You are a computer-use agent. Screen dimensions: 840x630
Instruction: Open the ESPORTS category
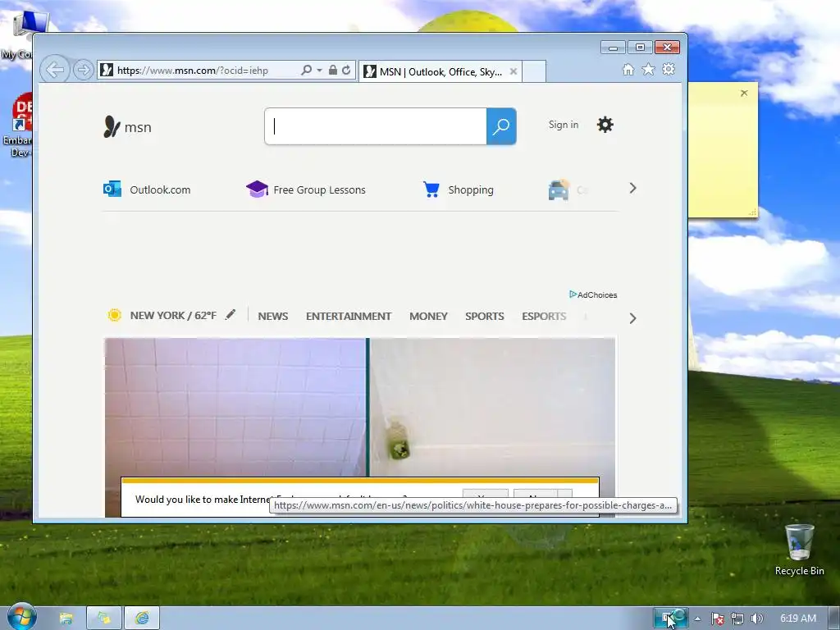coord(544,316)
